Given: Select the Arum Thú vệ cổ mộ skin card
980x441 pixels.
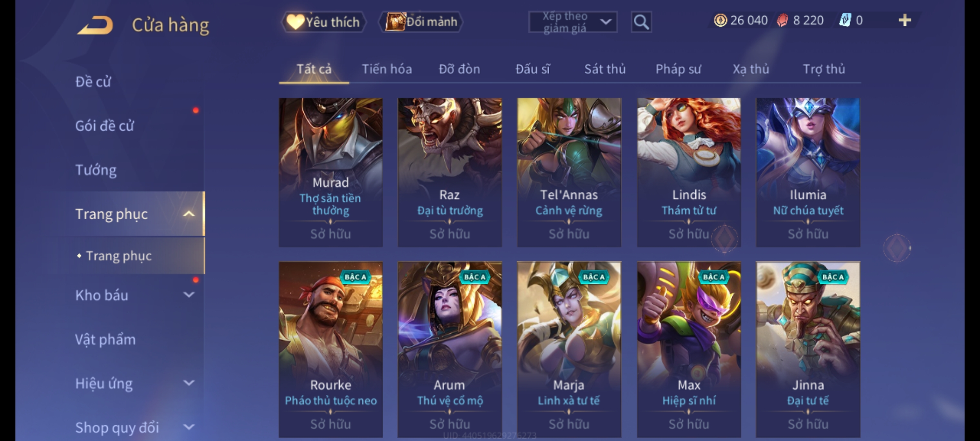Looking at the screenshot, I should 450,350.
